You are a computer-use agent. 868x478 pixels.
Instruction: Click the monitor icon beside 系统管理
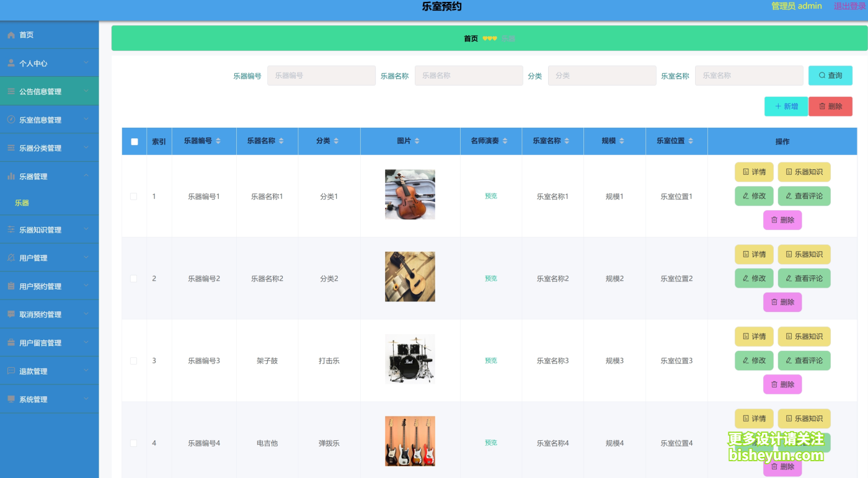(11, 399)
